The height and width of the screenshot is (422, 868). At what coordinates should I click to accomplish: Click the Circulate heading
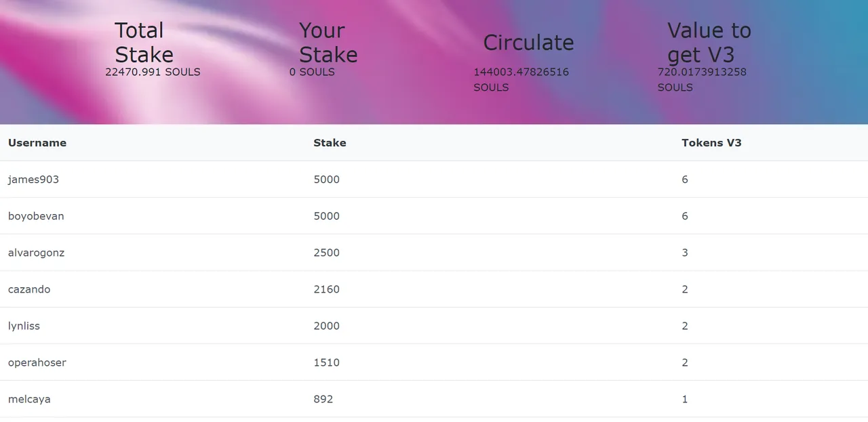point(528,43)
